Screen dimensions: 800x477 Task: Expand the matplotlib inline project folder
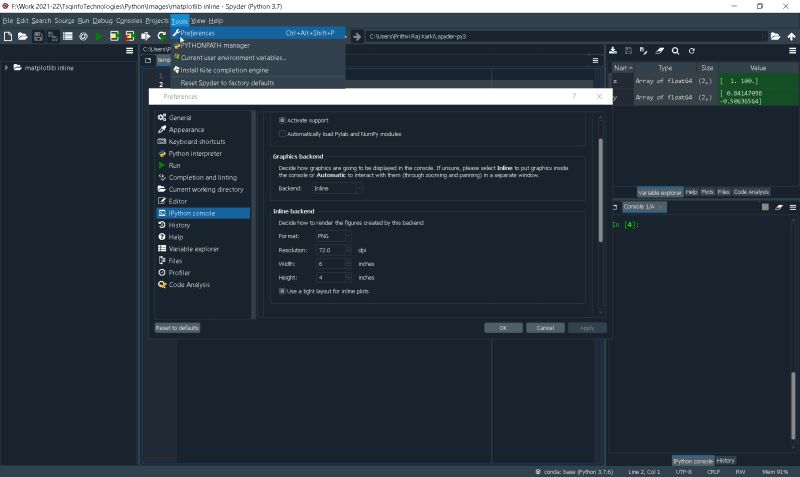pyautogui.click(x=7, y=67)
